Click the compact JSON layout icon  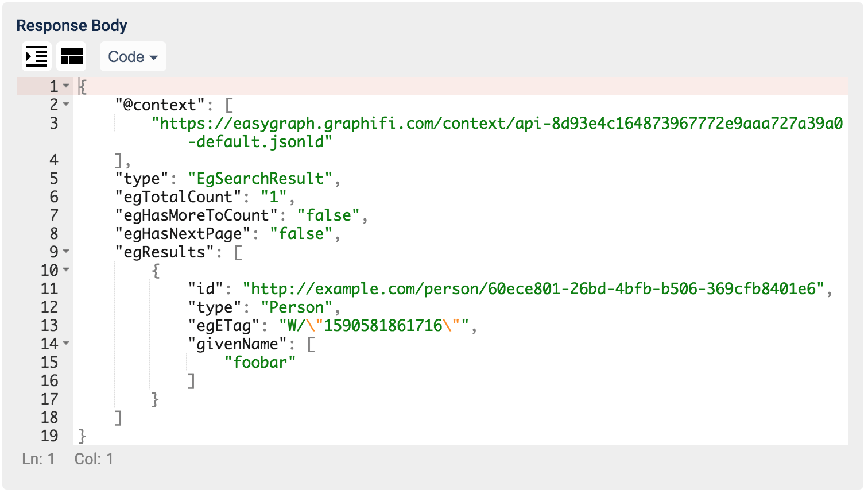click(72, 56)
